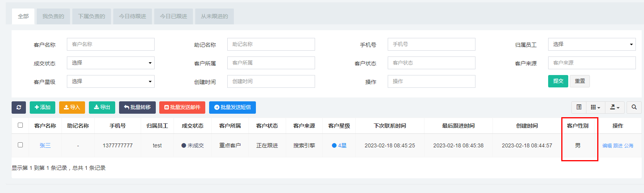Open the 客户星级 select dropdown
Screen dimensions: 644x193
click(x=111, y=81)
